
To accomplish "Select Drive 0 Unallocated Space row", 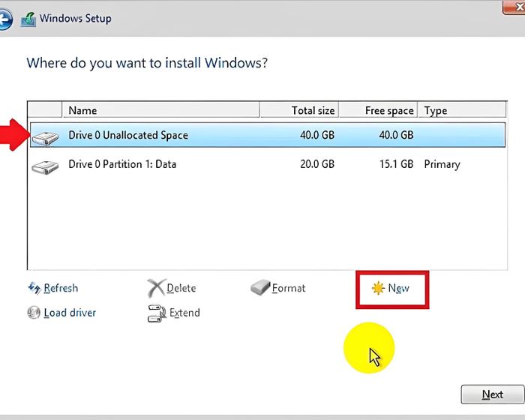I will [268, 135].
